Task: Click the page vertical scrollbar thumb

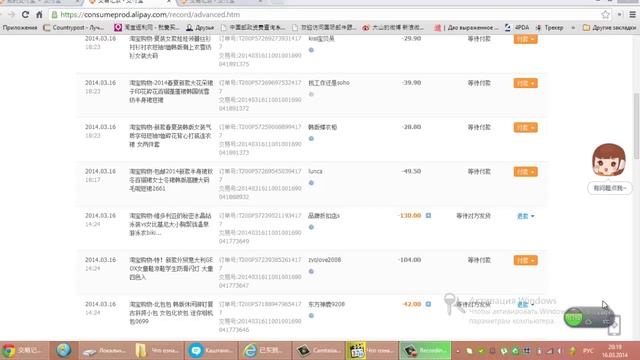Action: (x=636, y=126)
